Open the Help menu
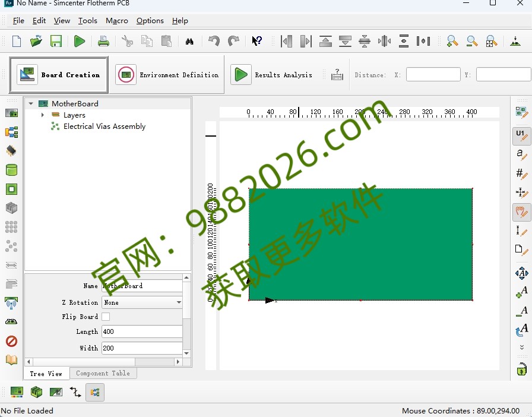The image size is (532, 417). (180, 21)
